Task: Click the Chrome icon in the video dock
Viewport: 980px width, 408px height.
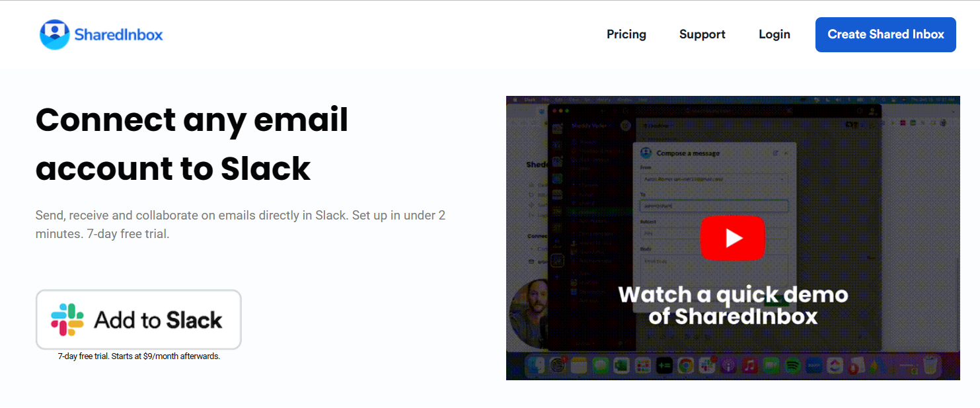Action: tap(685, 365)
